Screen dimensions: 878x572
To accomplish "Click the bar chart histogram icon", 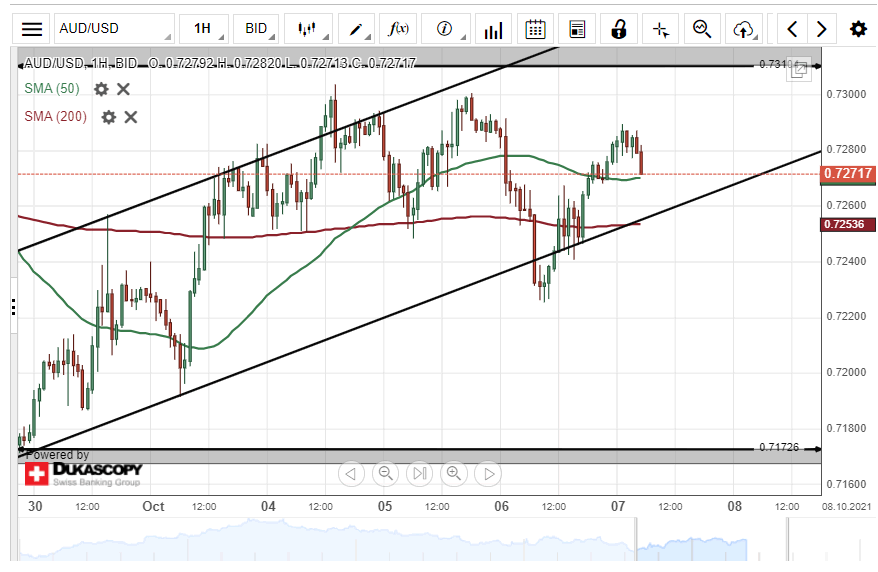I will (x=492, y=29).
